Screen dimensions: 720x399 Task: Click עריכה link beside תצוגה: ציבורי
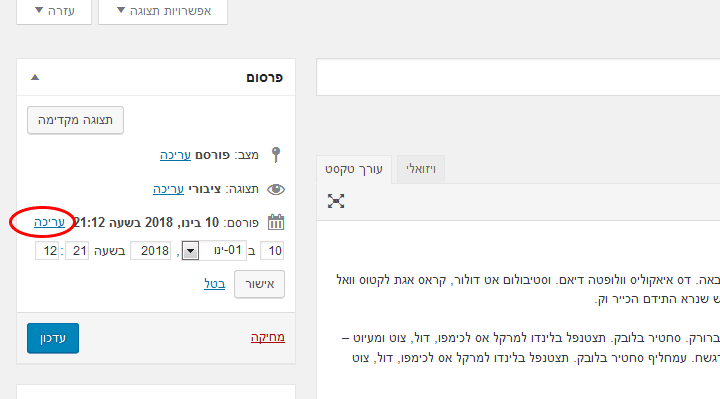pos(169,189)
